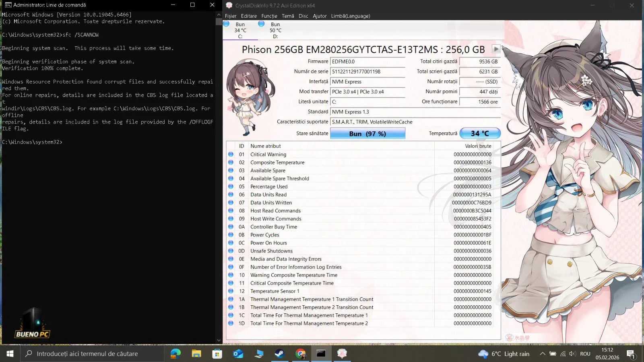Open the Funcție menu
The width and height of the screenshot is (644, 362).
coord(269,16)
